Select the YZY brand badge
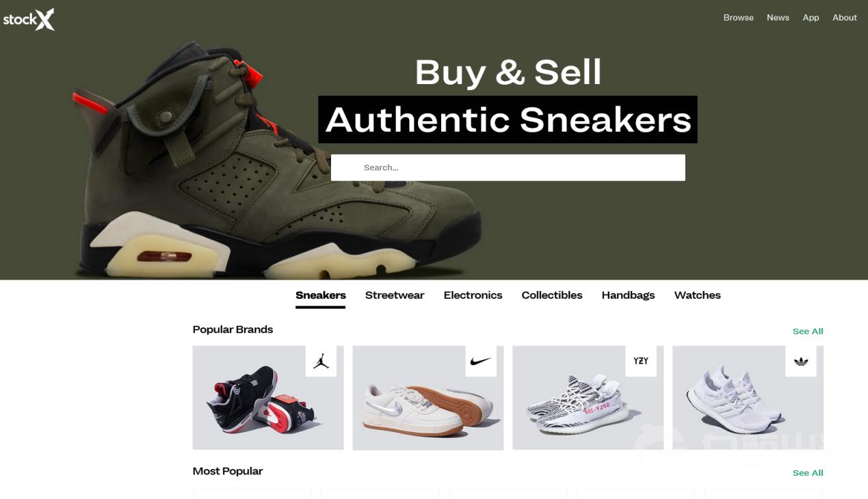 pos(641,361)
